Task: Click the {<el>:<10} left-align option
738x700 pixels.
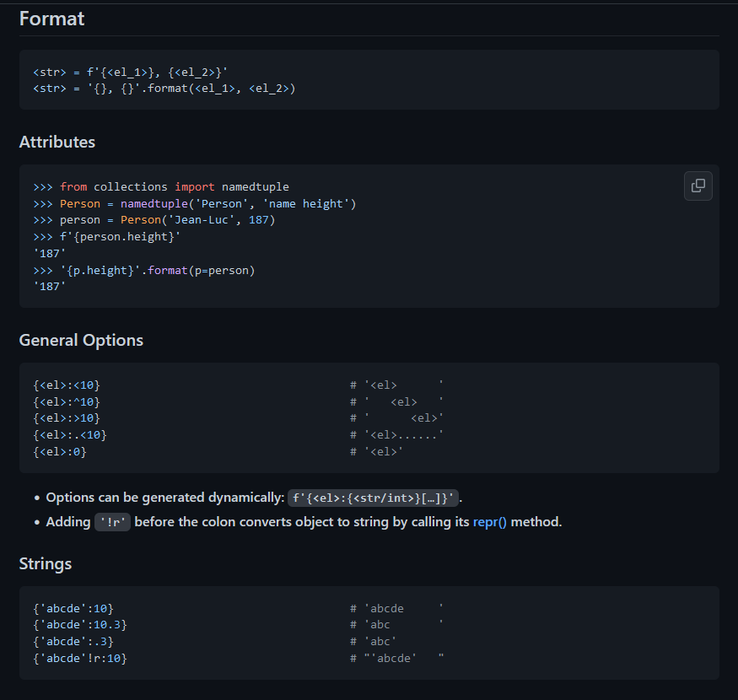Action: tap(67, 385)
